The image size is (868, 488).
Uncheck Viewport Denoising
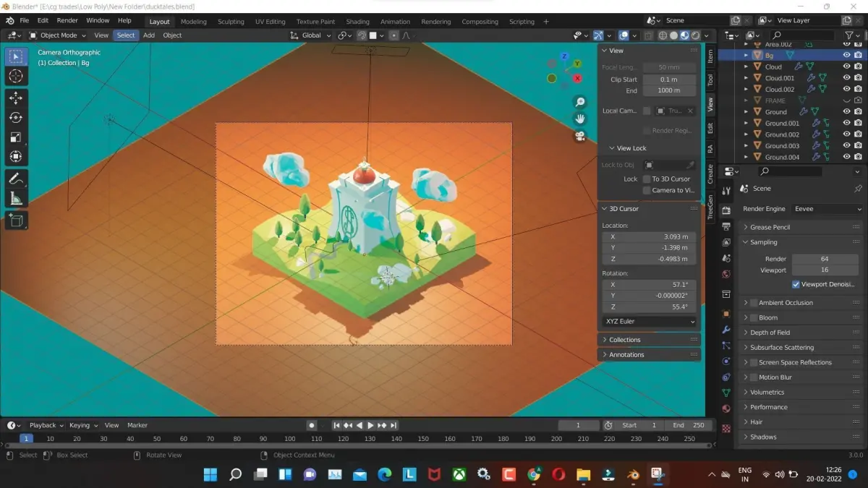click(x=796, y=284)
